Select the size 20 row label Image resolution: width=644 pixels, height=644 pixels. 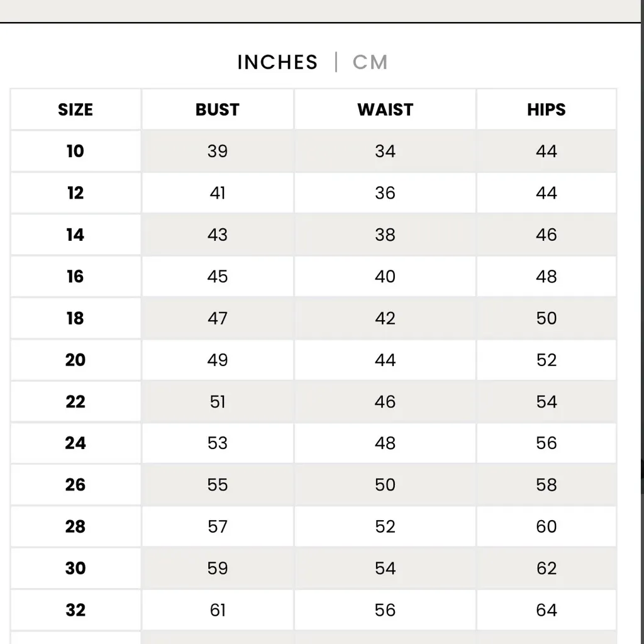(x=75, y=360)
